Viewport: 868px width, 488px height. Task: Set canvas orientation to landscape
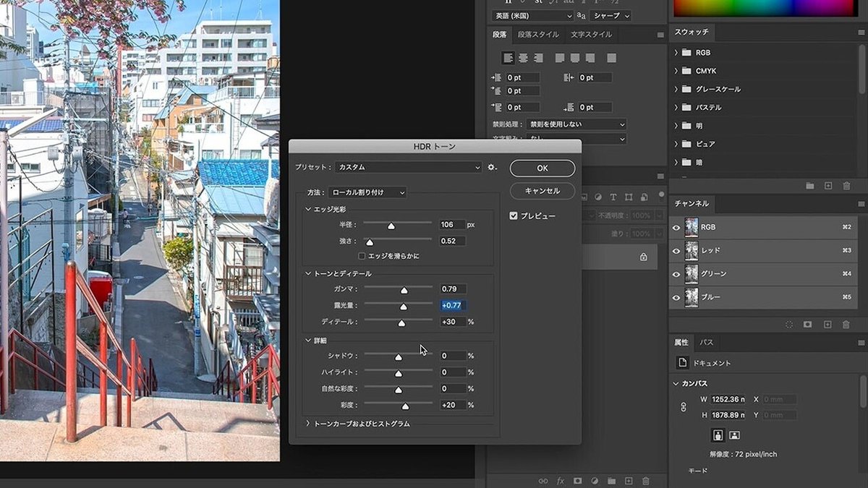tap(734, 435)
